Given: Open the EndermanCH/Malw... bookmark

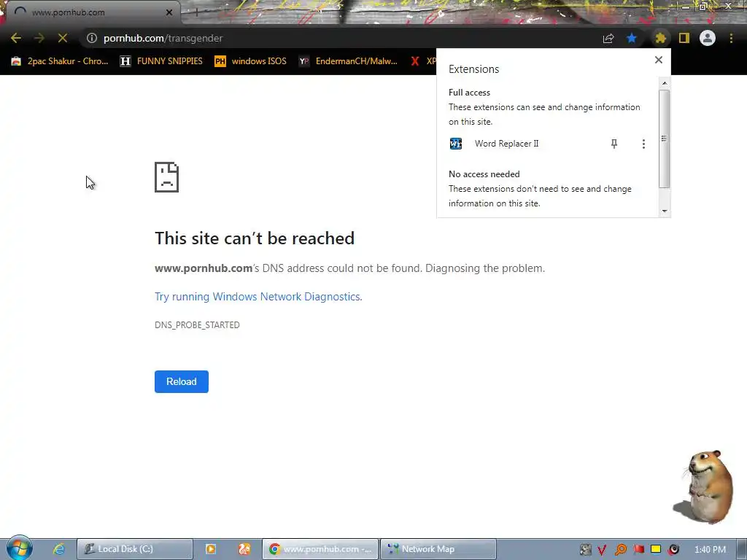Looking at the screenshot, I should tap(348, 61).
